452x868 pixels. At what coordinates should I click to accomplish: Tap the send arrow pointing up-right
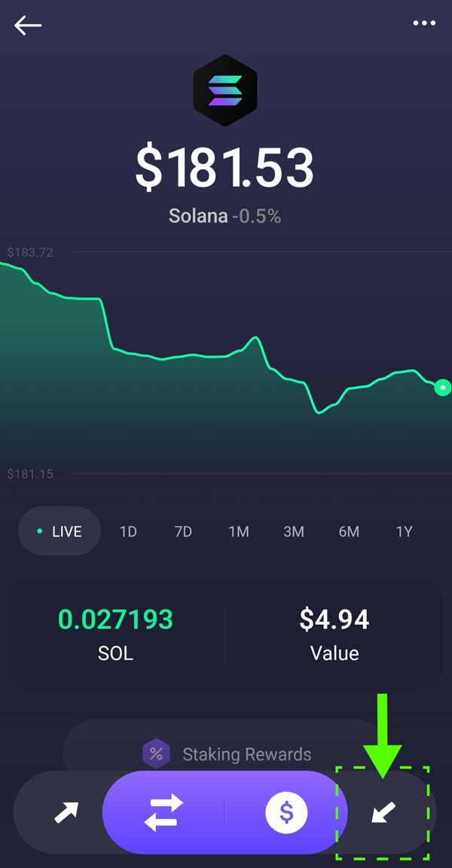click(x=66, y=812)
